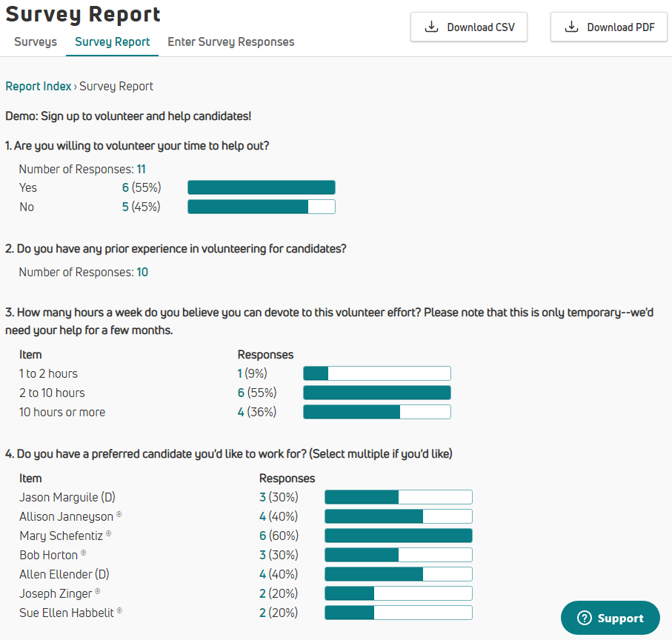Open the 10 responses count for question 2
Screen dimensions: 672x640
click(x=142, y=272)
